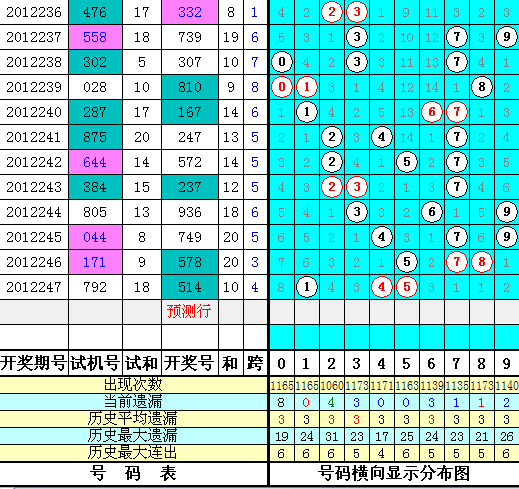Viewport: 519px width, 489px height.
Task: Click red circled 6 in row 2012240
Action: click(432, 112)
